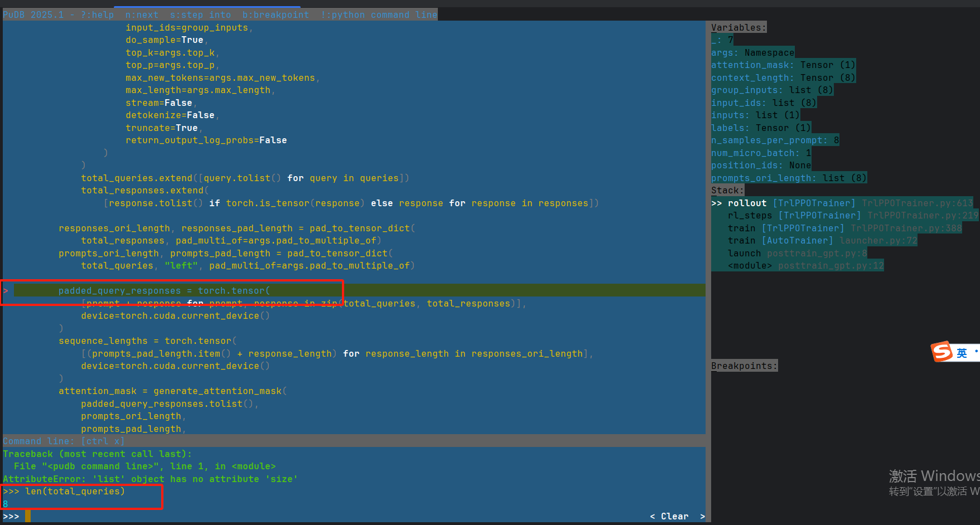Click the left arrow beside Clear
Image resolution: width=980 pixels, height=525 pixels.
point(653,516)
